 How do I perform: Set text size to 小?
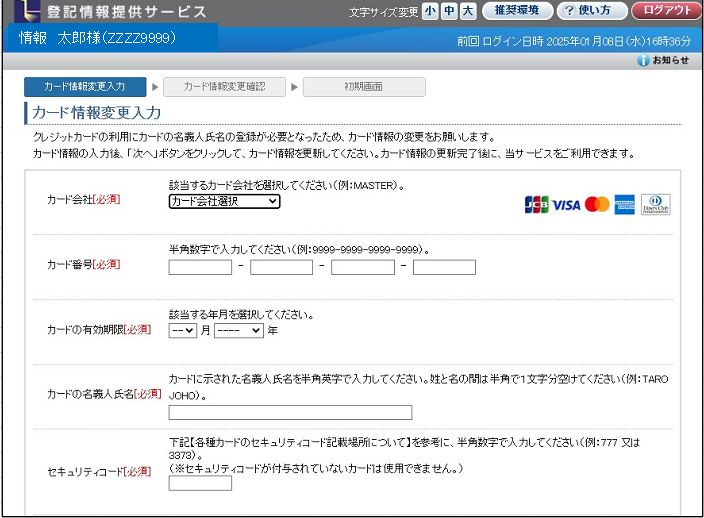pyautogui.click(x=430, y=11)
